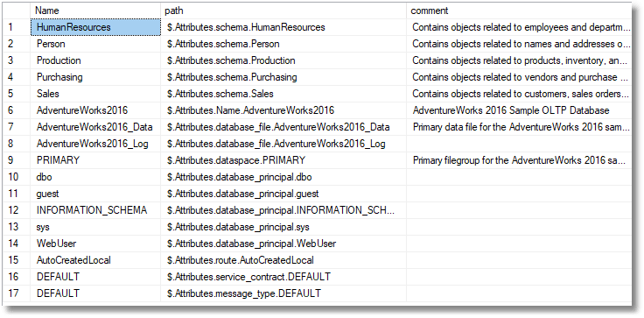The image size is (644, 318).
Task: Click the Production name cell
Action: (x=95, y=60)
